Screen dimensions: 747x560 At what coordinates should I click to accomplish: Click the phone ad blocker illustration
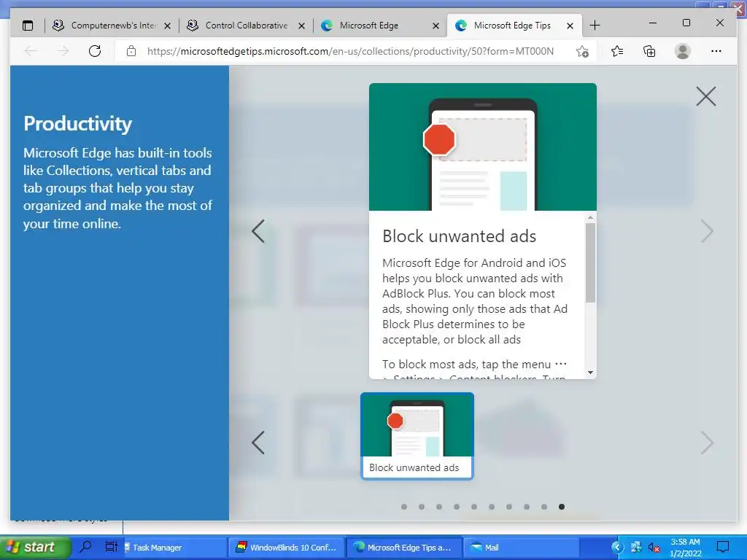click(x=483, y=147)
